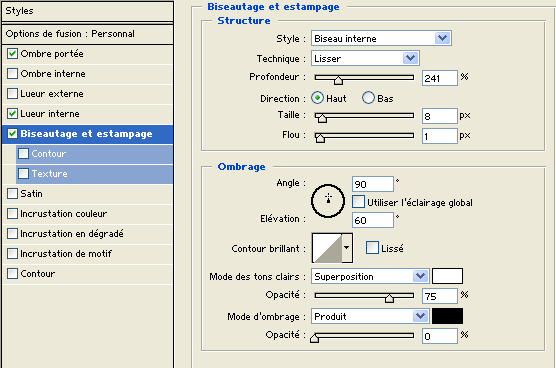
Task: Enable the Incrustation couleur checkbox
Action: [12, 214]
